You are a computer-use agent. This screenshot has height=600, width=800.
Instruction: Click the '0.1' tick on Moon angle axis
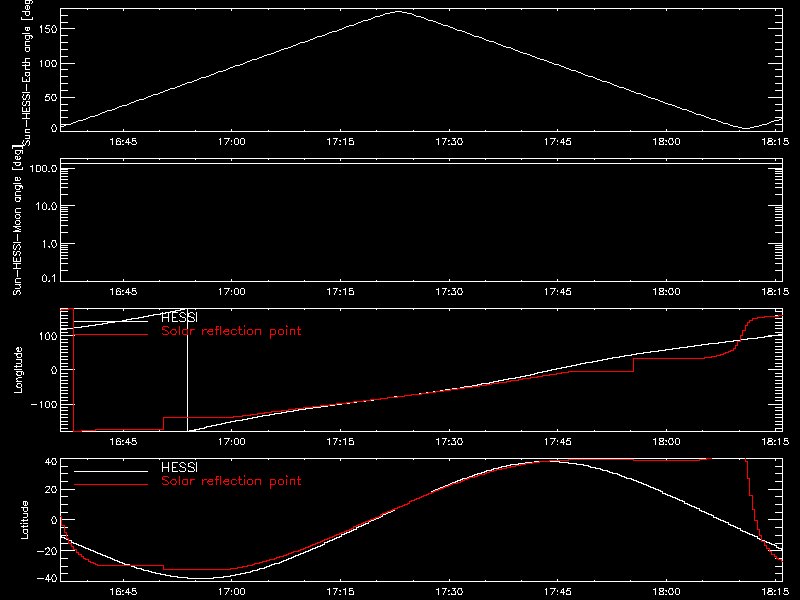(x=49, y=278)
